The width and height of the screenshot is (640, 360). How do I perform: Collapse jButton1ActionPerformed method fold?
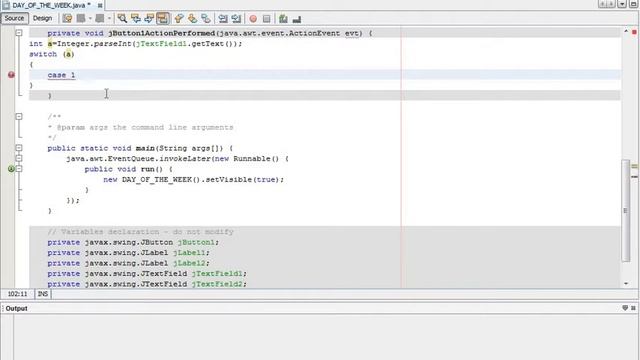click(19, 33)
